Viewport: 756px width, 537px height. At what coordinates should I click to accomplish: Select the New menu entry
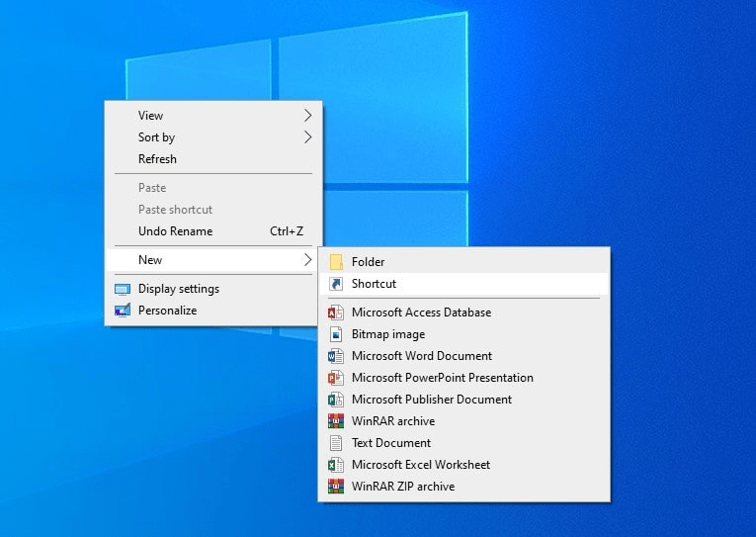pyautogui.click(x=213, y=260)
